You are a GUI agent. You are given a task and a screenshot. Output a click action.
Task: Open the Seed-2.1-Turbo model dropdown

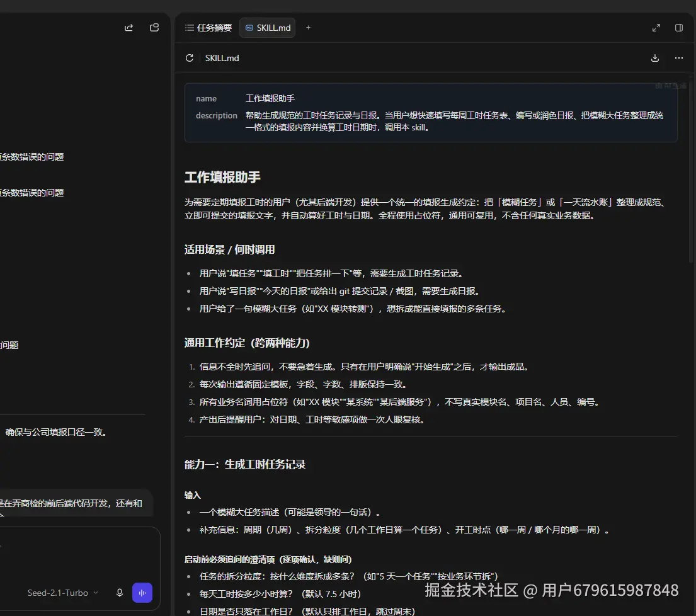(62, 593)
